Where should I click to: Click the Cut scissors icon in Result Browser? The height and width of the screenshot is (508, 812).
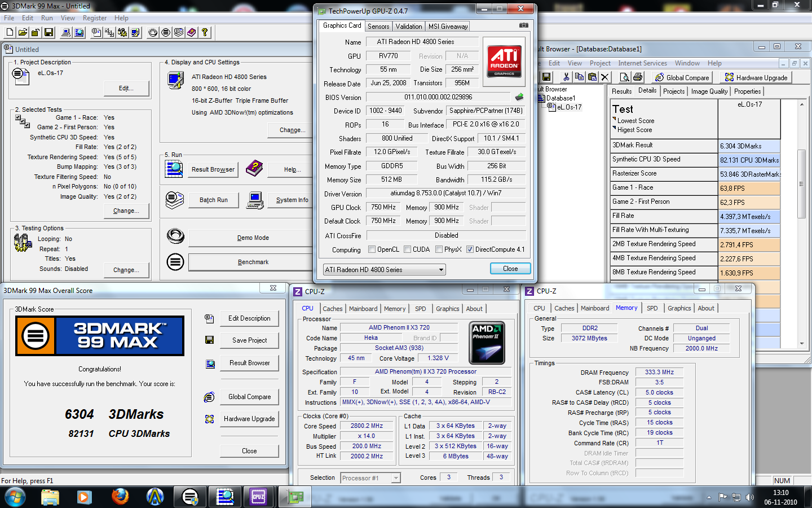point(566,77)
